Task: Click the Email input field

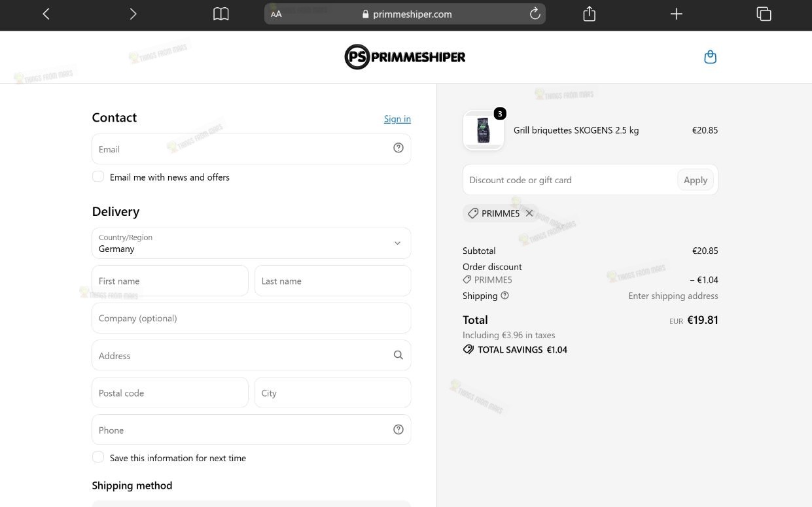Action: [x=251, y=149]
